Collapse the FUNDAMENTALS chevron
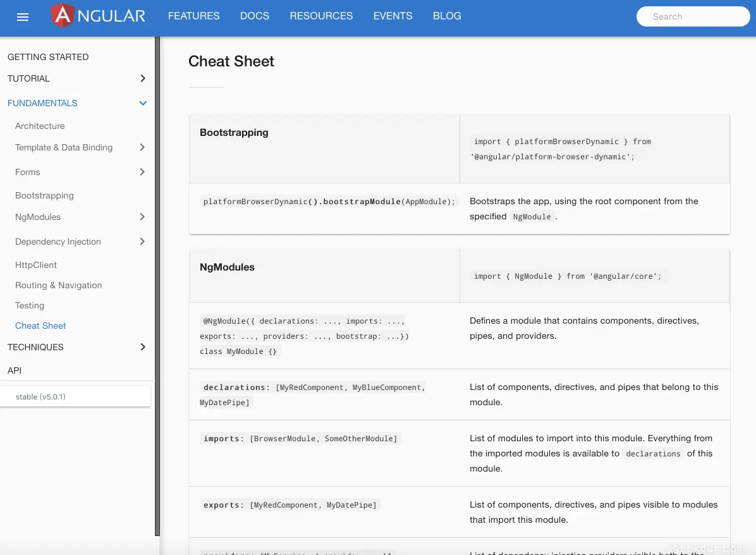The width and height of the screenshot is (756, 555). (143, 103)
